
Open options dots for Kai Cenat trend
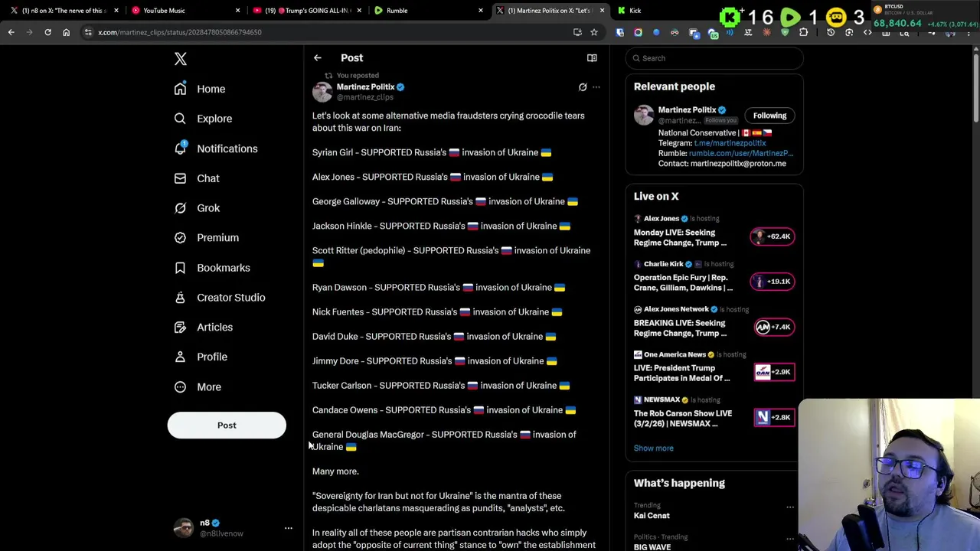(x=790, y=507)
